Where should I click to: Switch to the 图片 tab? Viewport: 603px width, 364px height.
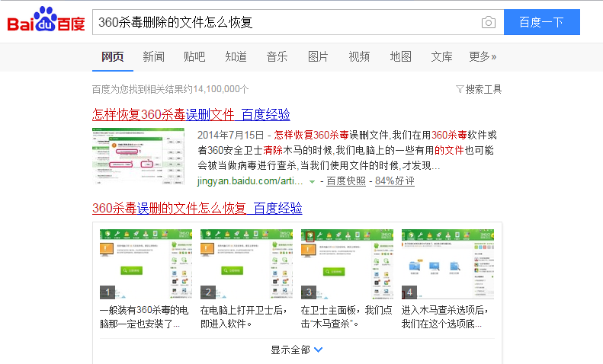318,57
